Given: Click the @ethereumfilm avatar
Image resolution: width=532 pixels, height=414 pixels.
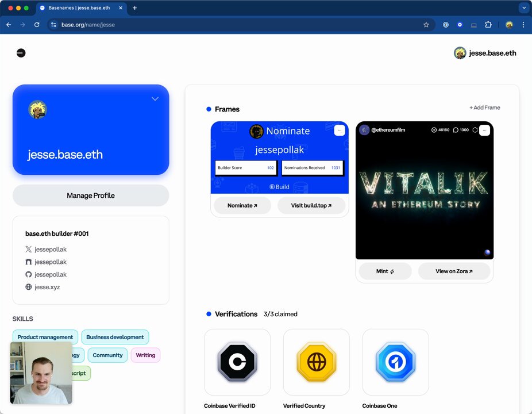Looking at the screenshot, I should (364, 130).
